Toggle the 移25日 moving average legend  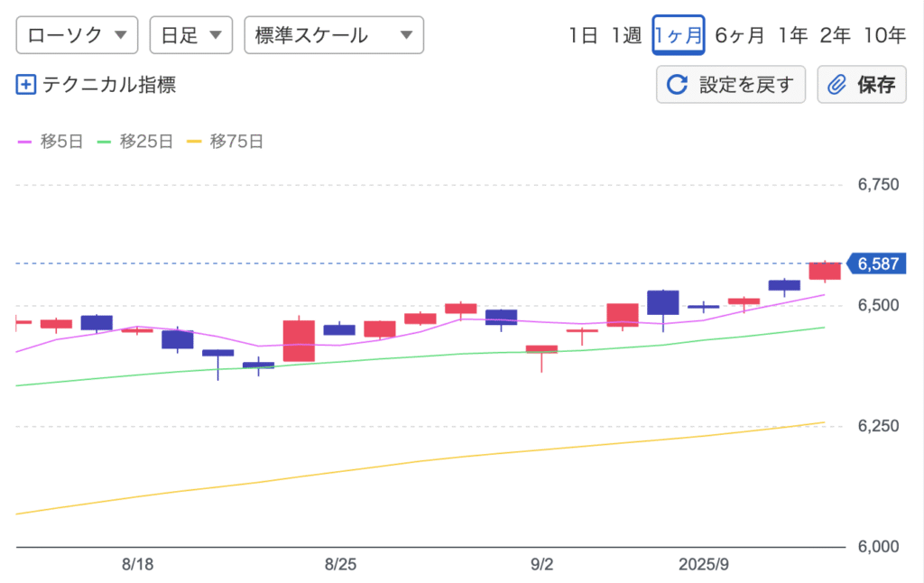click(134, 141)
